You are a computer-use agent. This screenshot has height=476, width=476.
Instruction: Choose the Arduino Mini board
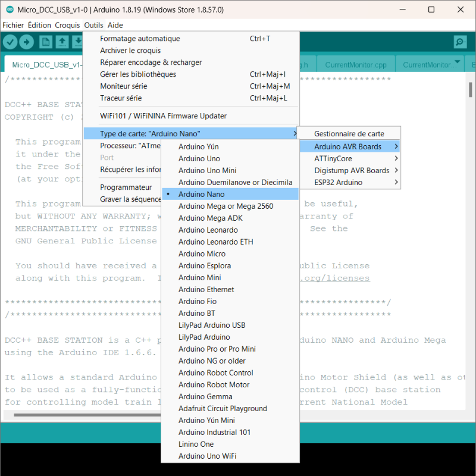tap(230, 277)
